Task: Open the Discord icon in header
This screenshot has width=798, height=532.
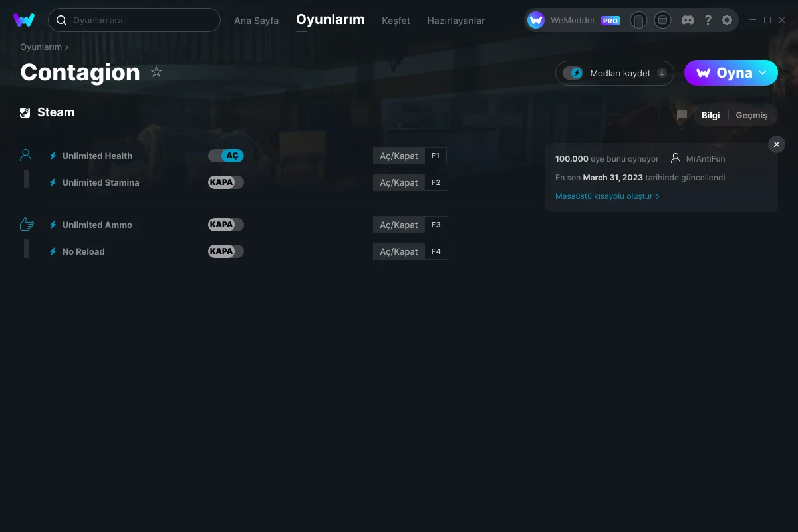Action: tap(688, 20)
